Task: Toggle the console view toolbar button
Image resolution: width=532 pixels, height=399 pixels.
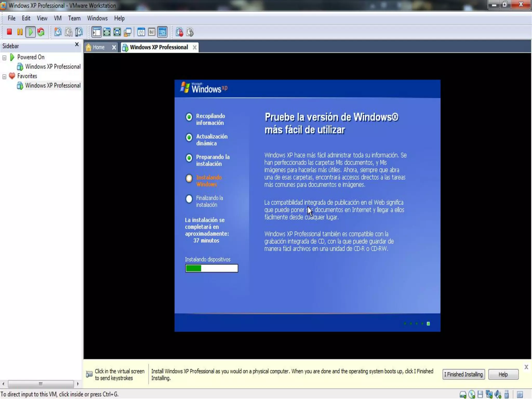Action: (x=162, y=32)
